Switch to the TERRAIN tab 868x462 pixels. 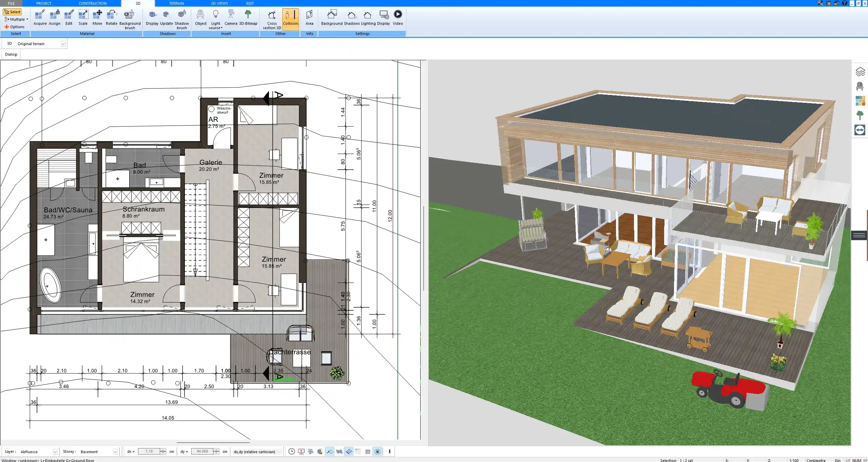[176, 3]
